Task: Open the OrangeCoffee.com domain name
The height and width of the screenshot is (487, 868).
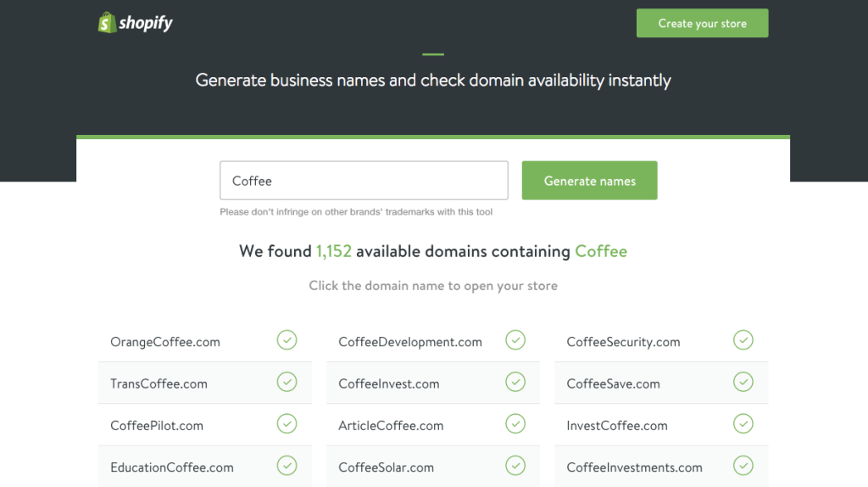Action: click(x=165, y=343)
